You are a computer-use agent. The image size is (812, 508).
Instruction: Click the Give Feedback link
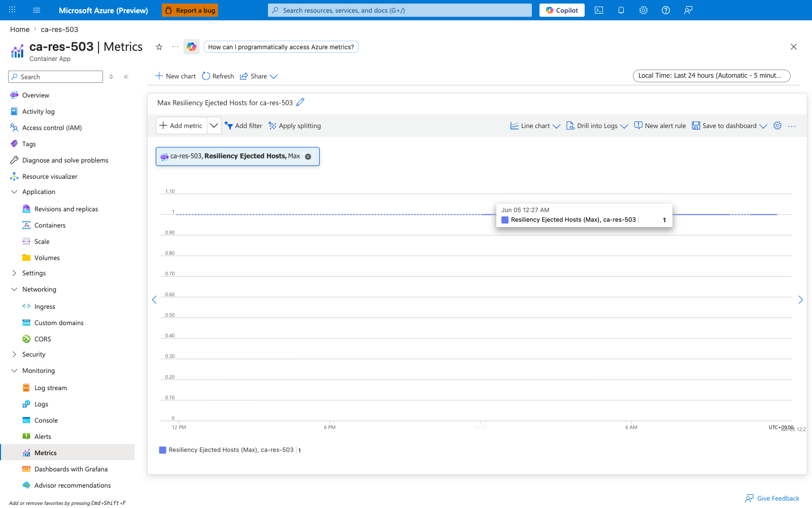tap(772, 498)
